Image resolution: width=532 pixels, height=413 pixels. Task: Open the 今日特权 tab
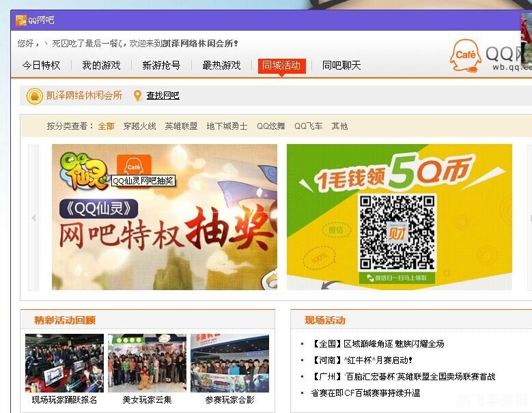point(41,66)
